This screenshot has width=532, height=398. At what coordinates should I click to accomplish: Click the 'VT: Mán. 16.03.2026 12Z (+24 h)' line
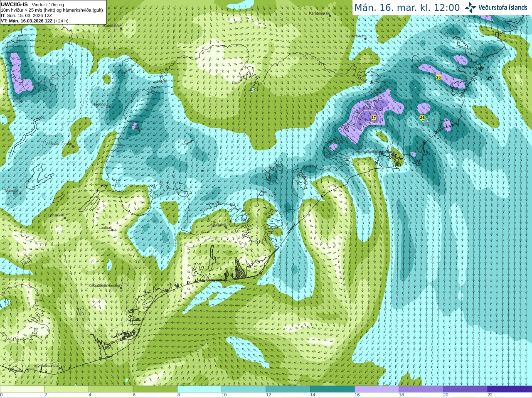(x=34, y=21)
